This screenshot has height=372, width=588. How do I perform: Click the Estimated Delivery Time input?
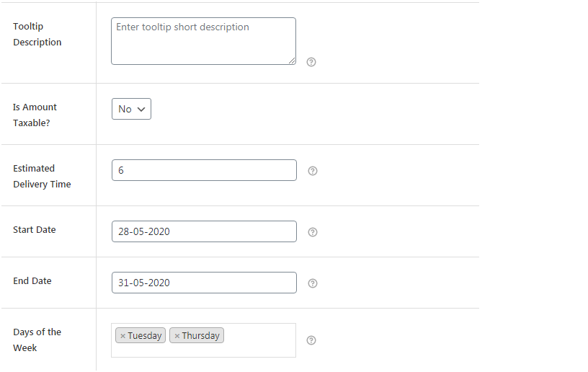[x=204, y=170]
